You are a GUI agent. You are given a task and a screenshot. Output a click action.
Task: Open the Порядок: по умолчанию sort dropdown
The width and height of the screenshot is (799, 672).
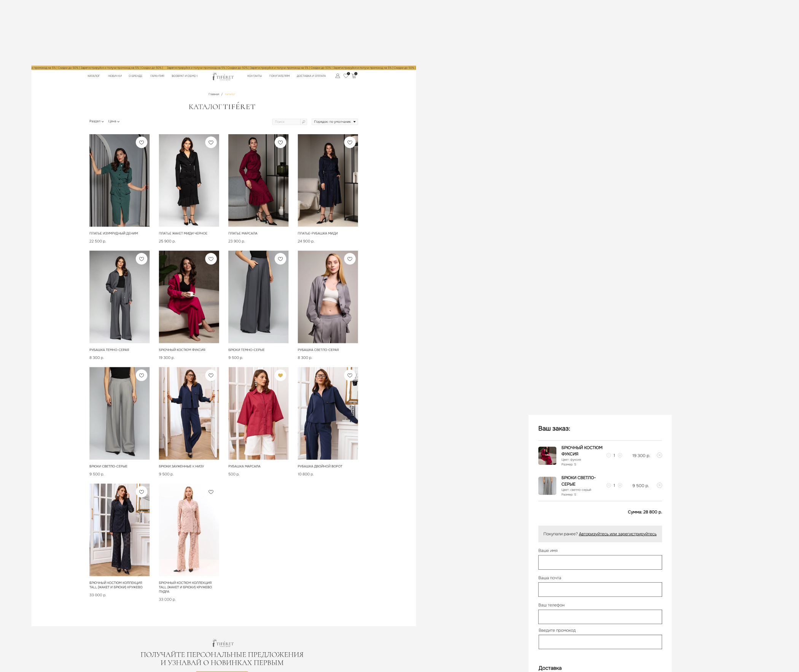click(334, 122)
